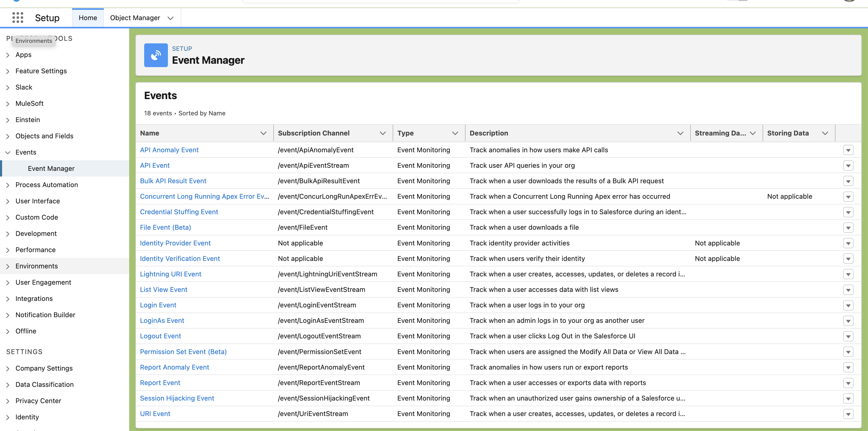
Task: Open row actions for Session Hijacking Event
Action: [x=848, y=399]
